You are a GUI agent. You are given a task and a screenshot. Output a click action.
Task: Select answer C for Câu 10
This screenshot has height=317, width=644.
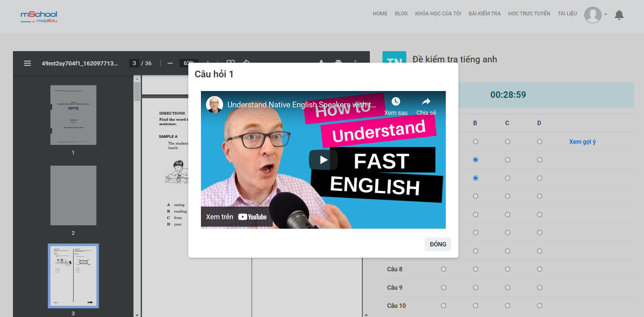(x=507, y=306)
